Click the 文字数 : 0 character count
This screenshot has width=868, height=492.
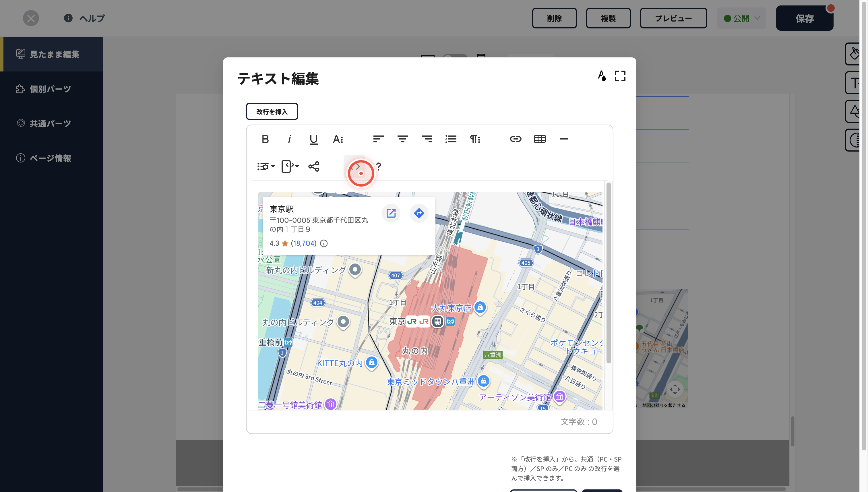[579, 422]
